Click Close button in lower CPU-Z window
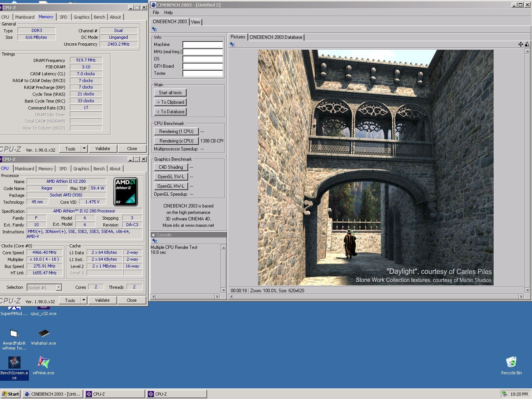 131,300
